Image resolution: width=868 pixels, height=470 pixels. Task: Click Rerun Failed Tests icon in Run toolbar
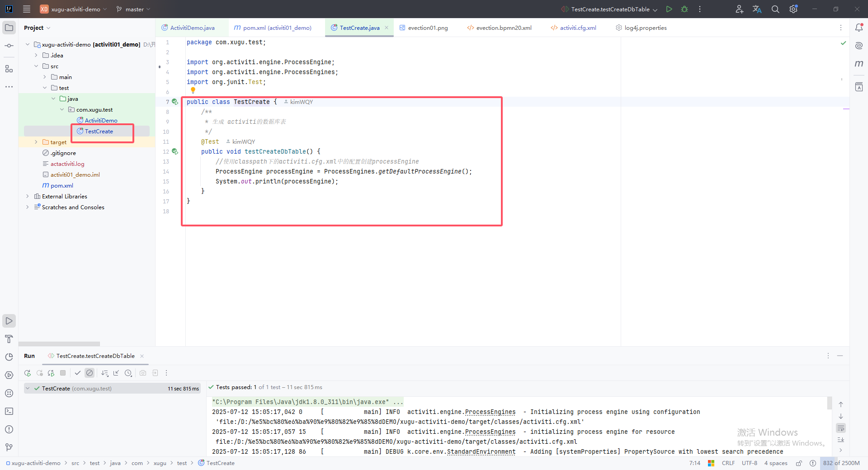(39, 373)
